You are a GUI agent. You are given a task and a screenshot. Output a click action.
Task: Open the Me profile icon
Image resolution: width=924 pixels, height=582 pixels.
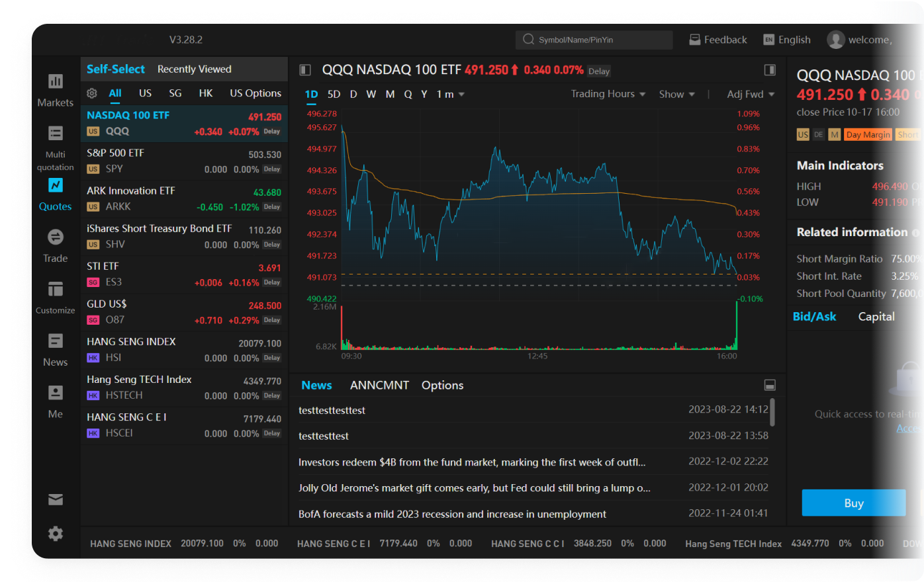[56, 392]
